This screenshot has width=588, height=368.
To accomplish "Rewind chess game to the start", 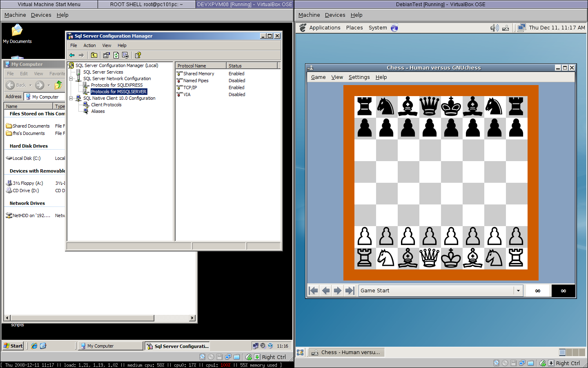I will click(x=314, y=291).
